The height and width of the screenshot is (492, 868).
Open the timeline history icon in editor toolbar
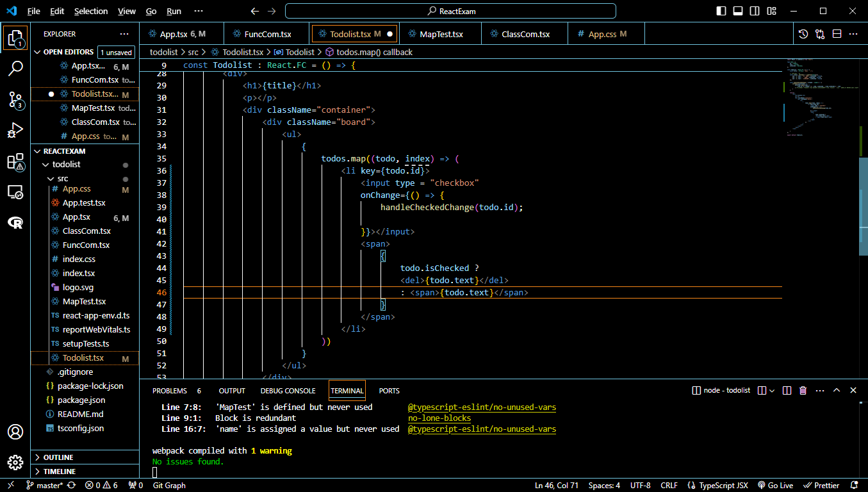pos(803,34)
